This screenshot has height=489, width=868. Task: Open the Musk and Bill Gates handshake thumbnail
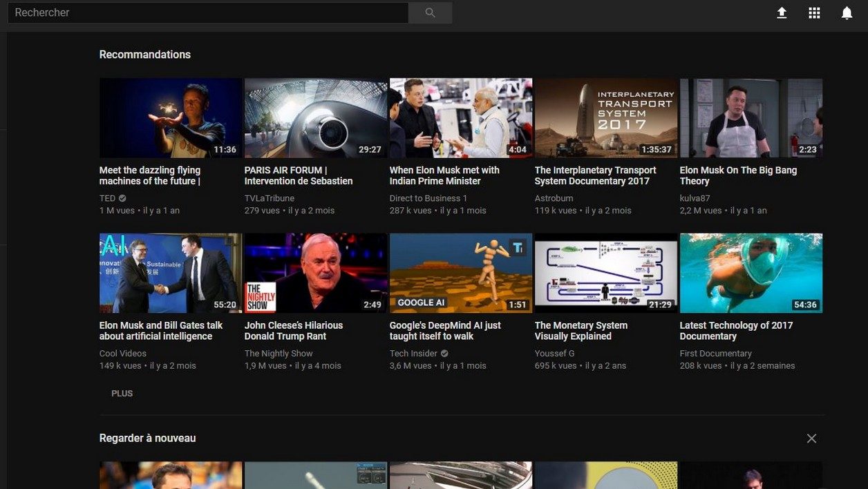[x=171, y=274]
